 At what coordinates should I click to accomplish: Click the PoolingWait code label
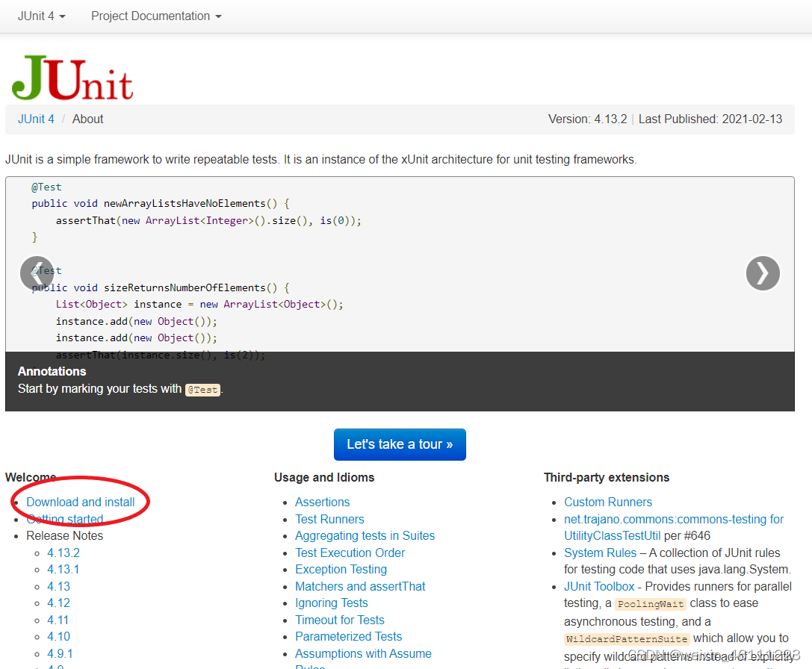click(x=651, y=604)
